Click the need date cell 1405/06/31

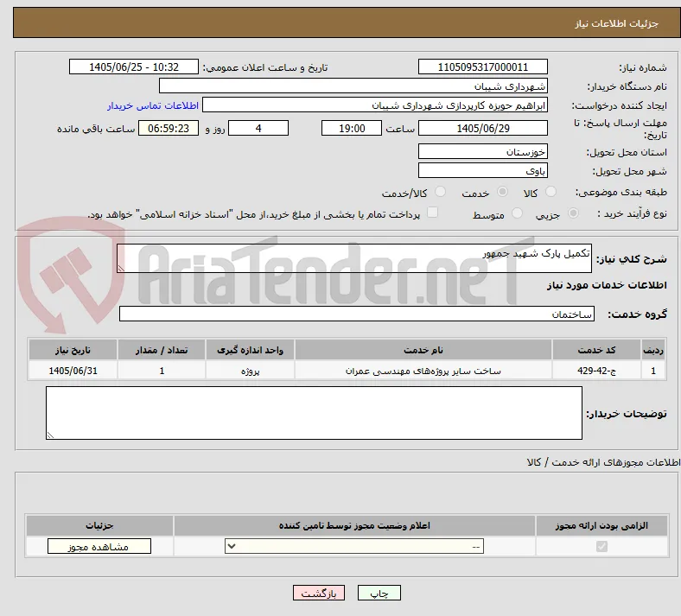pos(73,371)
